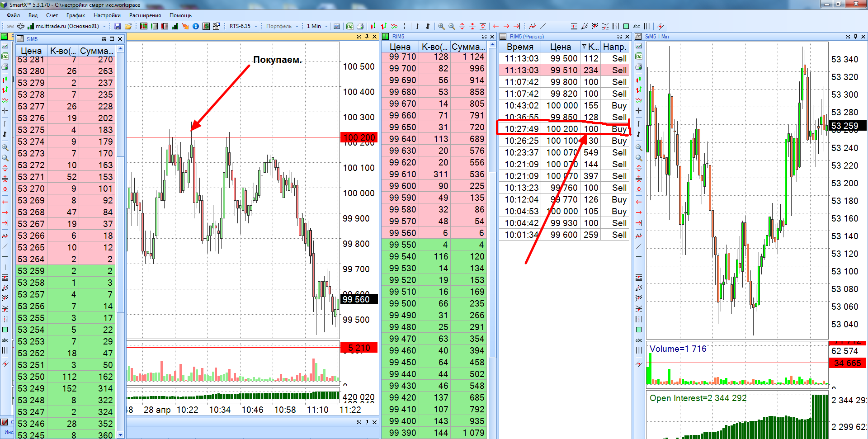Image resolution: width=868 pixels, height=439 pixels.
Task: Toggle the broken-link disconnect icon in the top toolbar
Action: click(21, 26)
